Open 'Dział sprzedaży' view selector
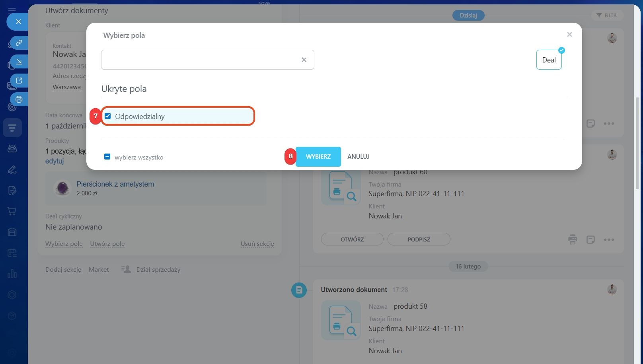The height and width of the screenshot is (364, 643). (158, 270)
